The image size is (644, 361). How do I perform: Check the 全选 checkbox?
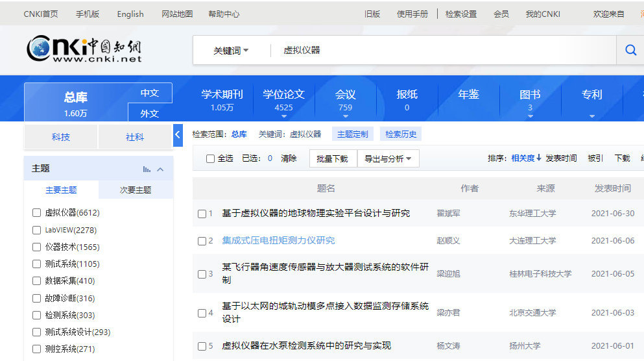point(210,158)
